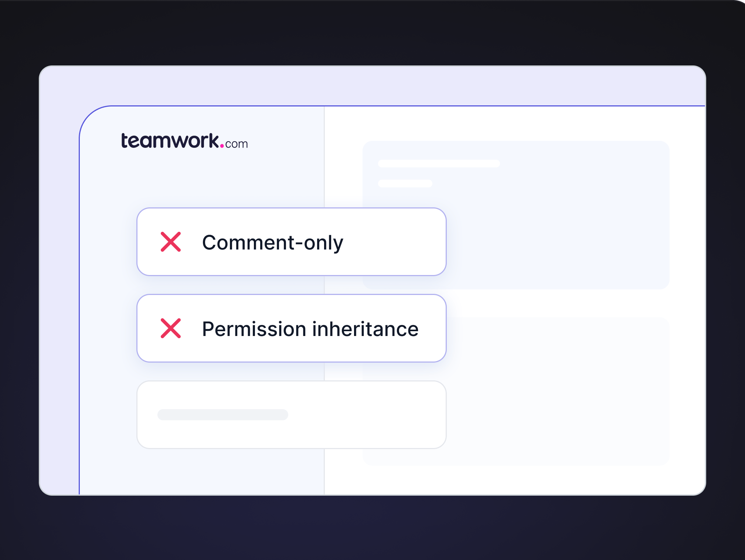Click the red X beside Permission inheritance

(171, 328)
